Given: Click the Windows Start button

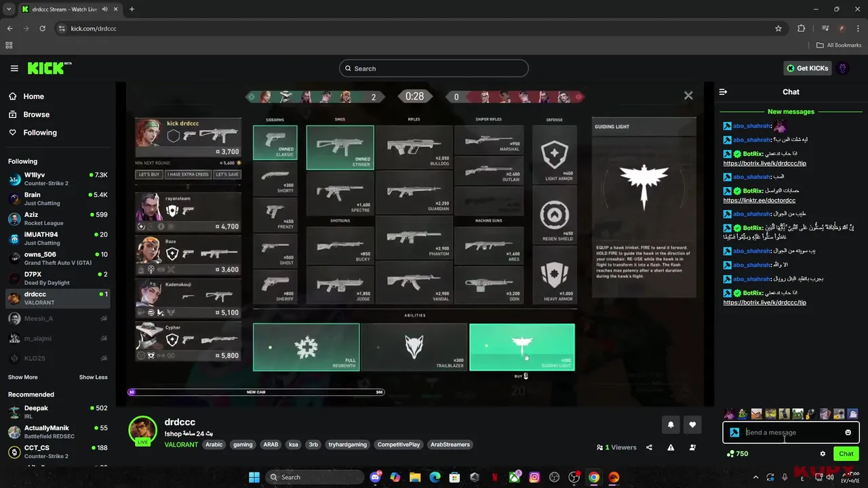Looking at the screenshot, I should [x=254, y=477].
